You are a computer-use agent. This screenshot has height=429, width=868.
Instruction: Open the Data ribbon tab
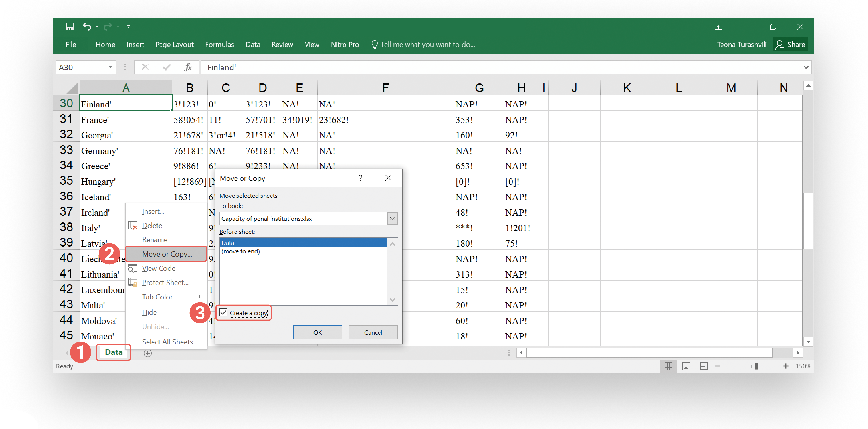pos(253,45)
